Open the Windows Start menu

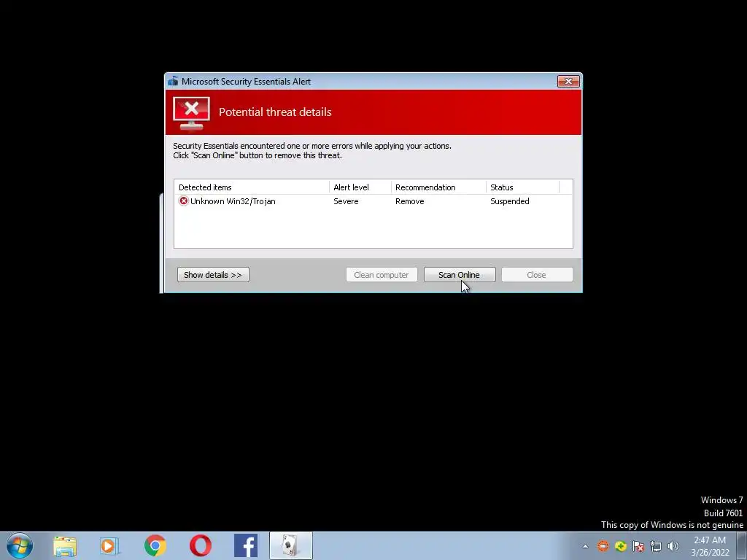coord(20,545)
